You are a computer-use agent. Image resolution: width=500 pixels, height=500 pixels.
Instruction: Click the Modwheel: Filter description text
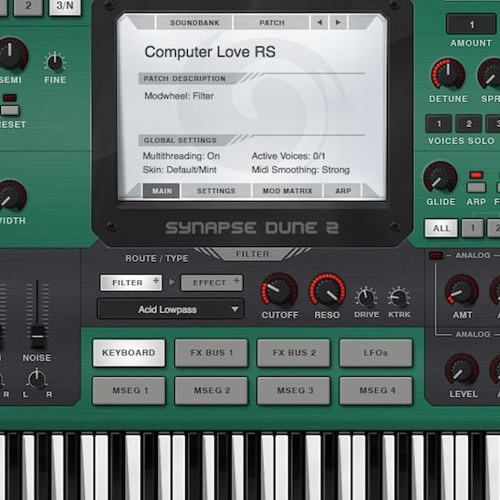(x=179, y=96)
